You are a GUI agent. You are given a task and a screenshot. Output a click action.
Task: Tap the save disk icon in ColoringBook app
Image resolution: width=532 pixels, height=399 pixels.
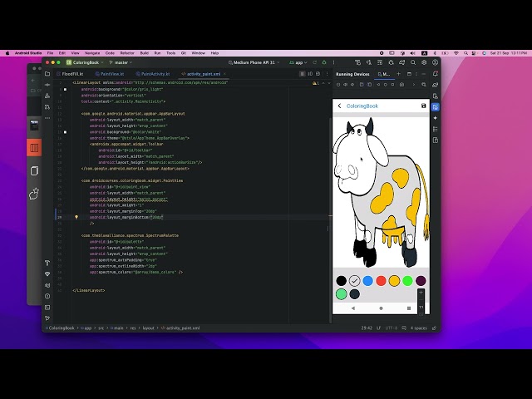point(423,106)
